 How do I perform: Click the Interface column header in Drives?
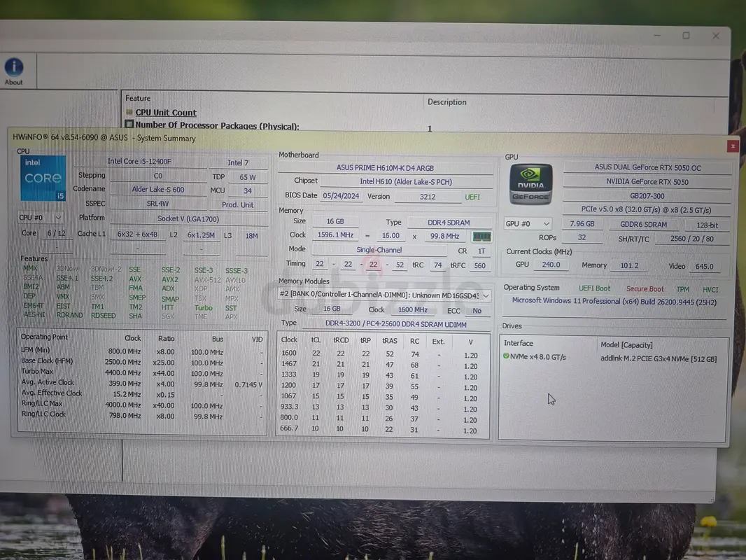pyautogui.click(x=518, y=343)
